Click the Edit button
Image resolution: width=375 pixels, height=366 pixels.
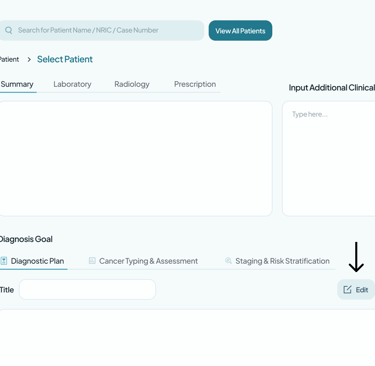[356, 289]
